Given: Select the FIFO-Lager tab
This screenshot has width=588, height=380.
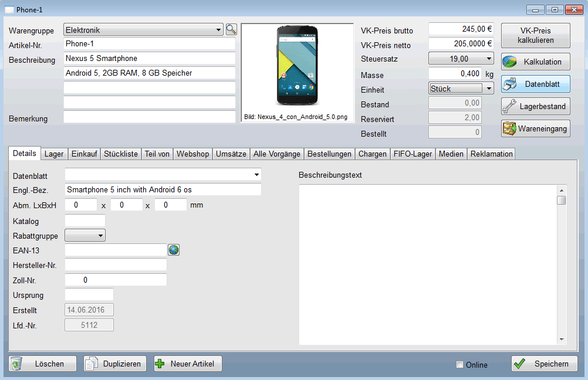Looking at the screenshot, I should point(413,154).
